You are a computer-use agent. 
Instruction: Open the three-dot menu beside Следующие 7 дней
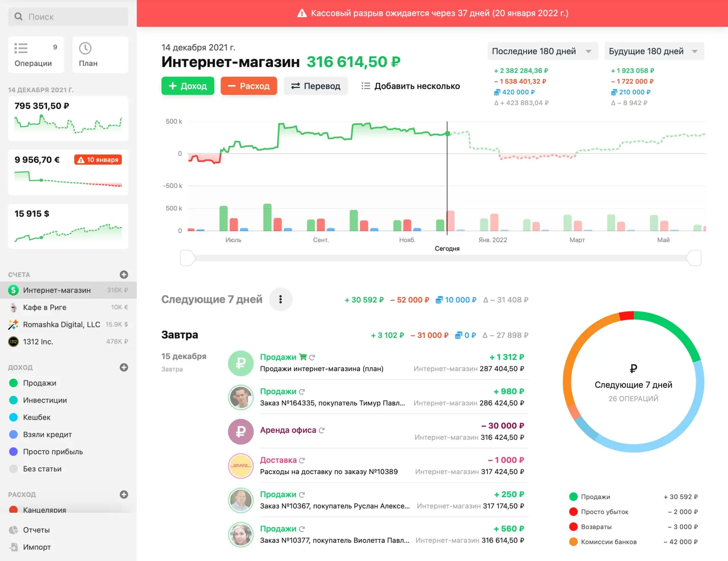[x=281, y=299]
